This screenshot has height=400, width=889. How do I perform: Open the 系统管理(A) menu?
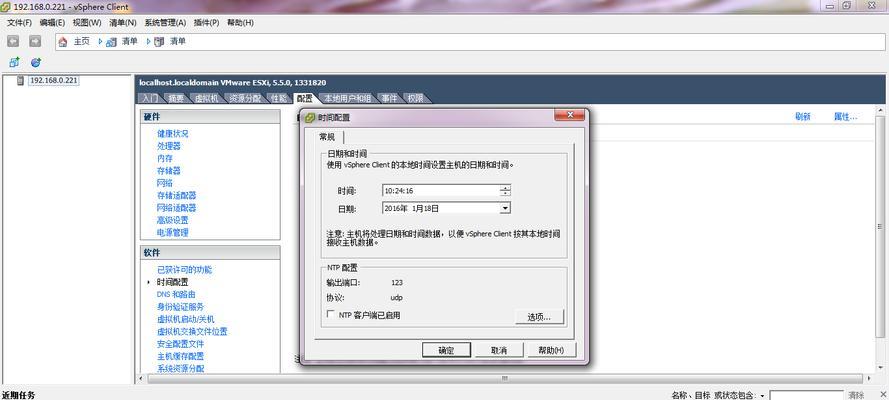pos(165,23)
